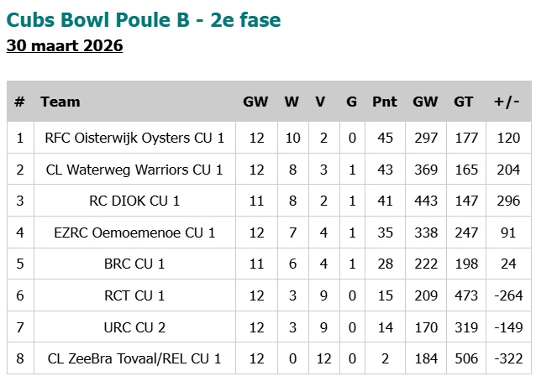This screenshot has height=392, width=557.
Task: Select the Team column header
Action: pos(60,102)
